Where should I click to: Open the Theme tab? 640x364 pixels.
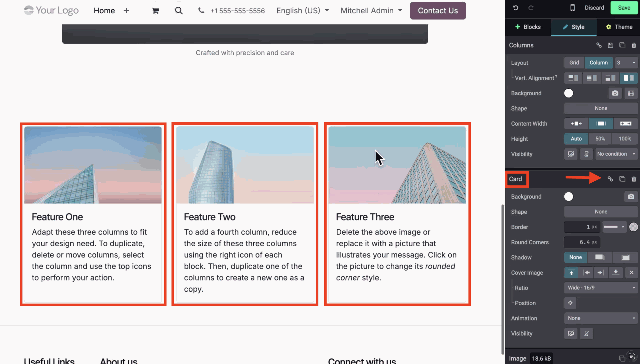[619, 27]
